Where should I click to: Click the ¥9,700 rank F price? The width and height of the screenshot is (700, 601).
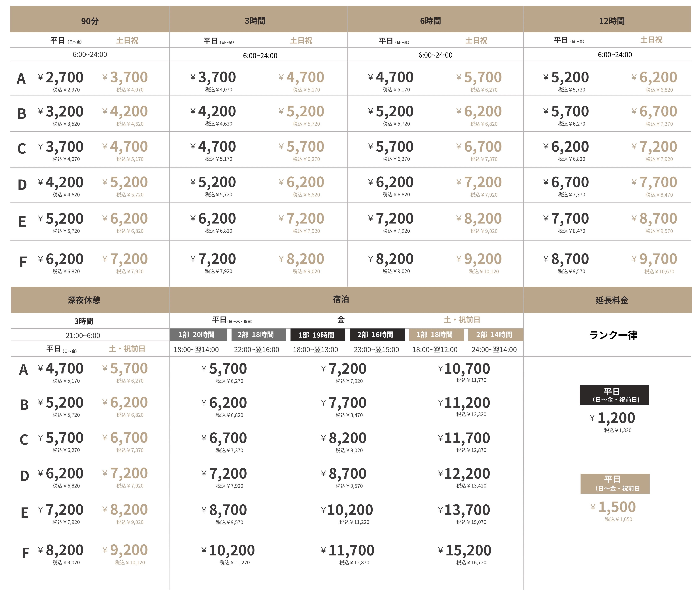pos(658,259)
